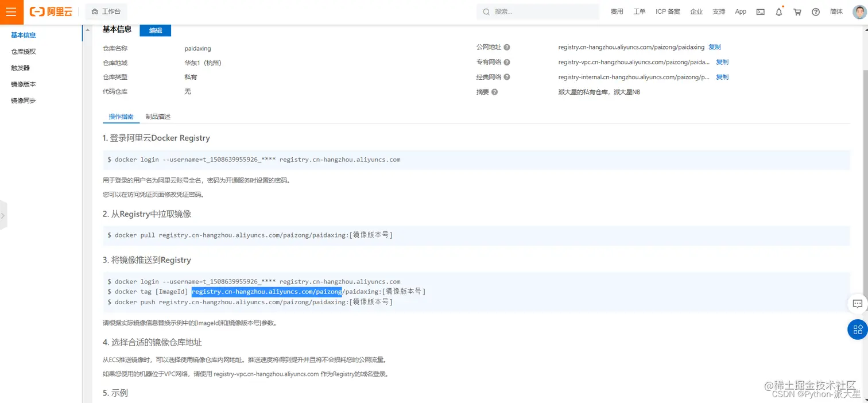Launch the Cloud Shell terminal icon
The image size is (868, 403).
point(760,11)
